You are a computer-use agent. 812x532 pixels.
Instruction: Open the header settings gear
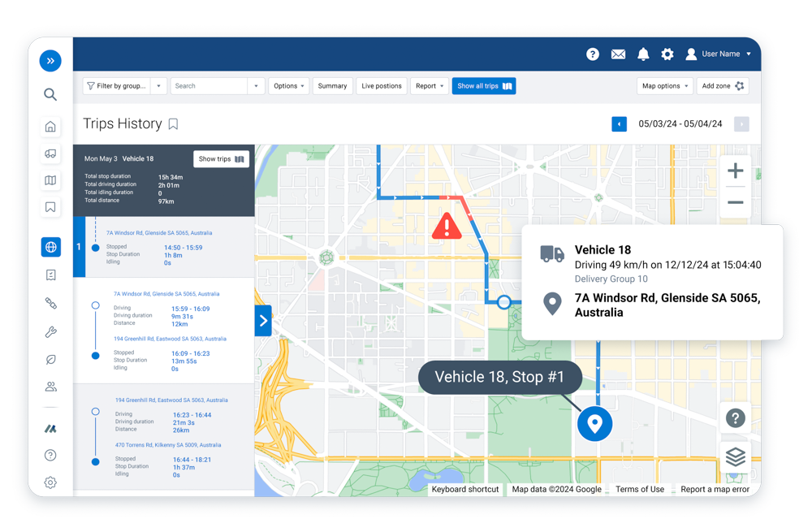pyautogui.click(x=667, y=54)
